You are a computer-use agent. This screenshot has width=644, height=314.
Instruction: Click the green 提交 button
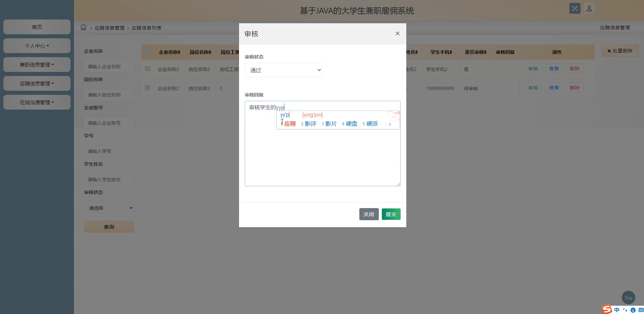(391, 214)
